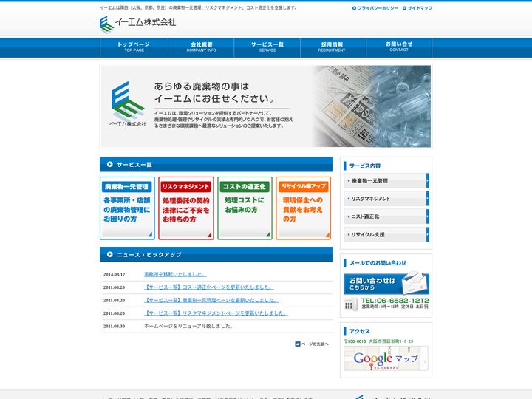The image size is (532, 399).
Task: Click ページの先頭へ back-to-top link
Action: coord(312,344)
